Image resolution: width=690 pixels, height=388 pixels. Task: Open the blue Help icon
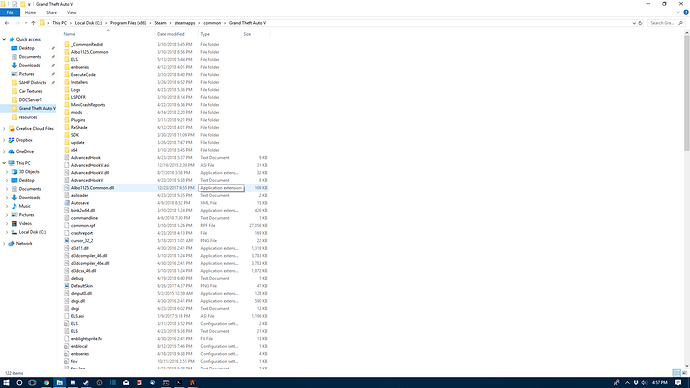pos(686,12)
